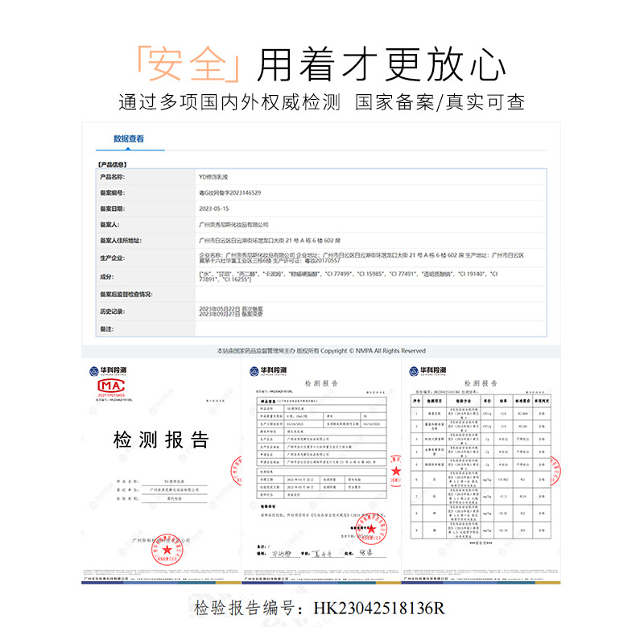
Task: Click the address value with 21 号 A 栋
Action: (x=270, y=241)
